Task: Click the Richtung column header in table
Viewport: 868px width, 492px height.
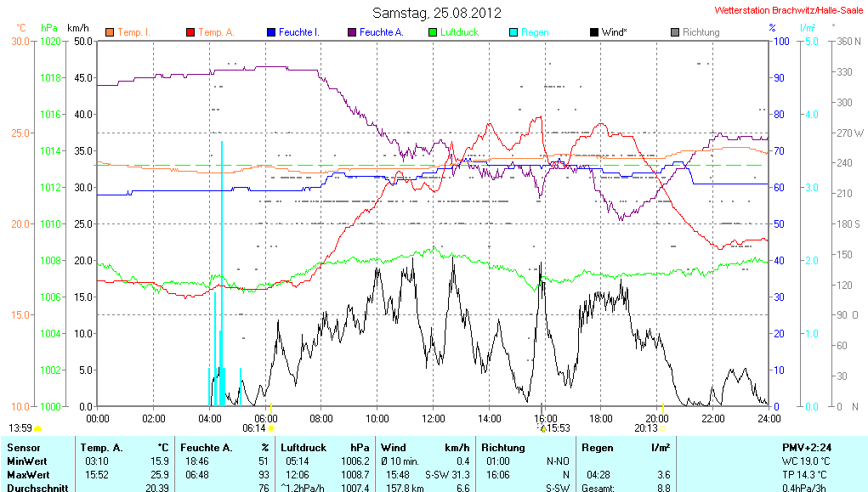Action: pos(502,447)
